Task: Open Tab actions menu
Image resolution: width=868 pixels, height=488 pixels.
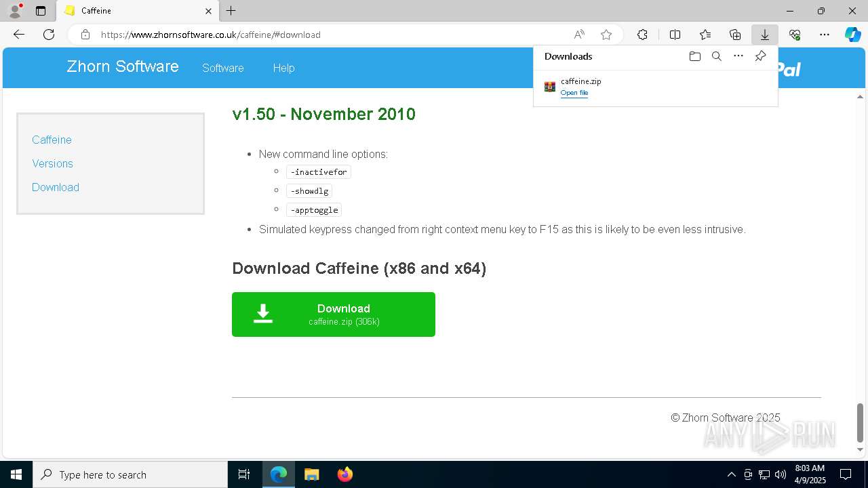Action: (41, 11)
